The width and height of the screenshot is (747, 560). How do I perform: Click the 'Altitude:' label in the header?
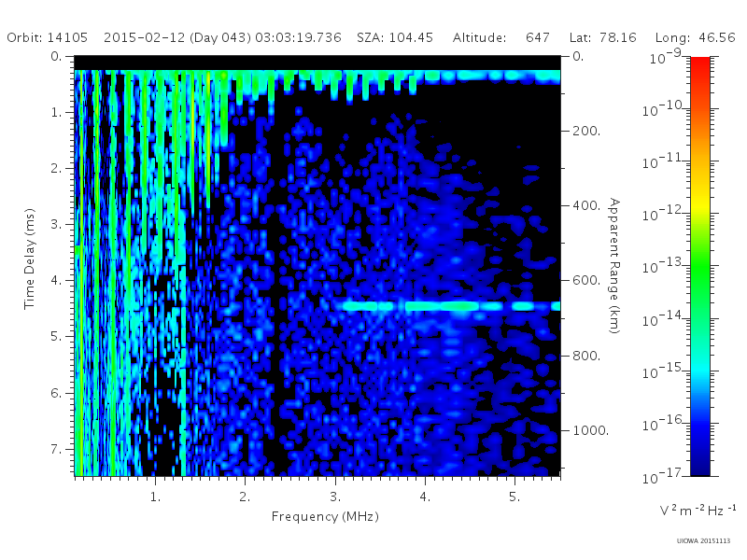tap(479, 37)
